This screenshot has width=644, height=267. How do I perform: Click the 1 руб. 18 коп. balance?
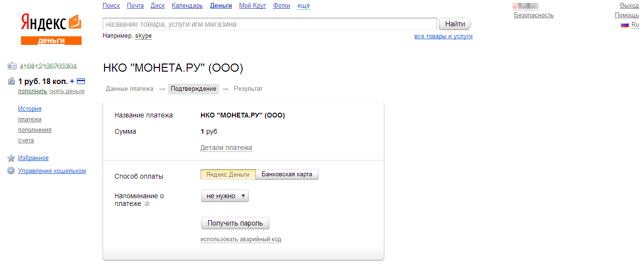(x=43, y=81)
